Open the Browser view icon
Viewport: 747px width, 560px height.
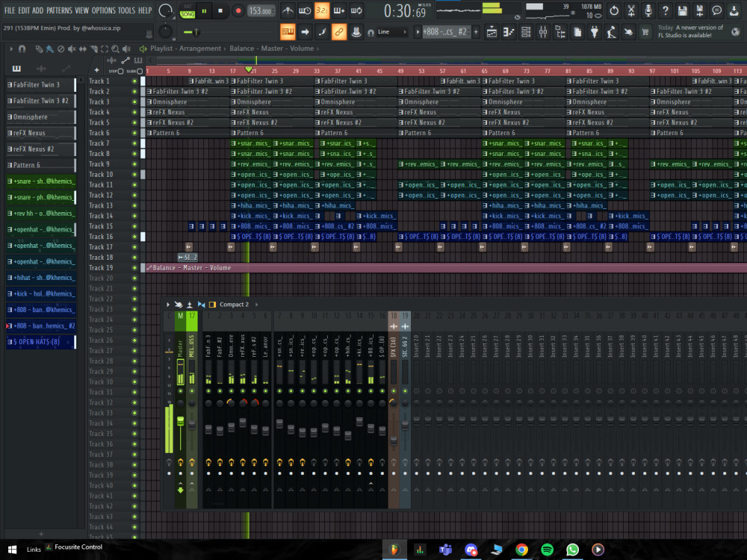(560, 32)
